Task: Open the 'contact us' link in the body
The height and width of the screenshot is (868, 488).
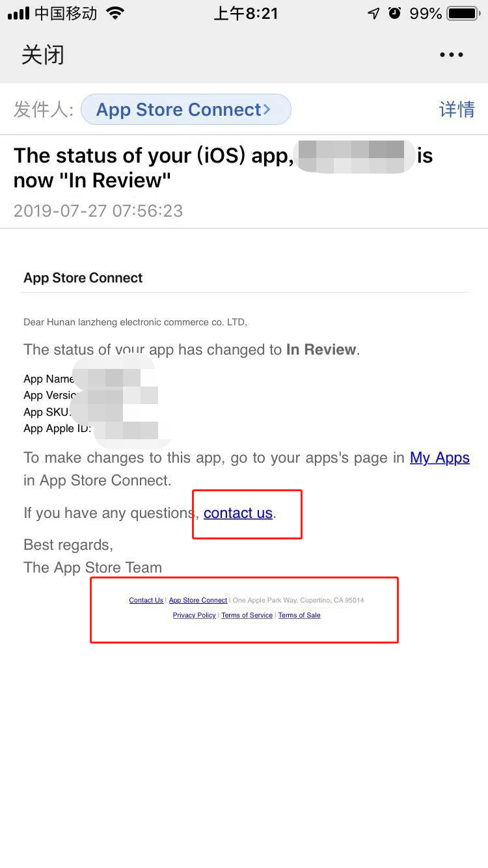Action: click(x=237, y=513)
